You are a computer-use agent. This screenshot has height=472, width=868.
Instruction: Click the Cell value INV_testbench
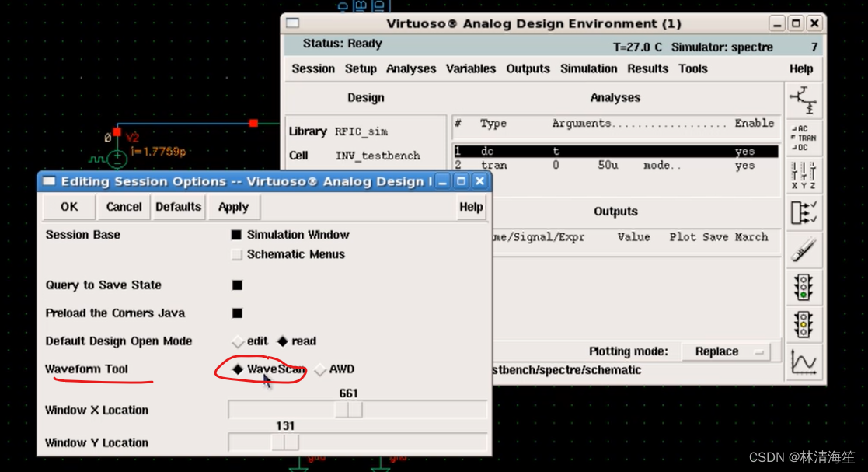point(378,156)
